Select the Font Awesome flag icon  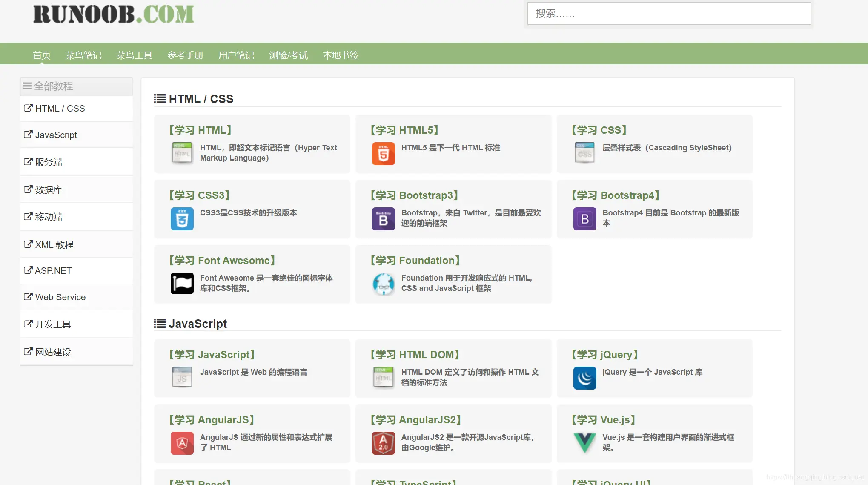[x=182, y=284]
